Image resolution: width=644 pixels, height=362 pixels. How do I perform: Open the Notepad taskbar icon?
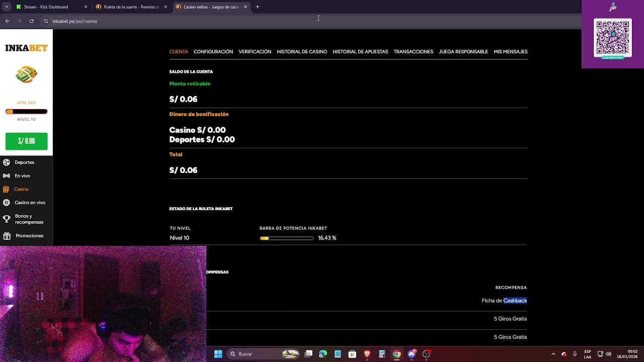(x=338, y=354)
